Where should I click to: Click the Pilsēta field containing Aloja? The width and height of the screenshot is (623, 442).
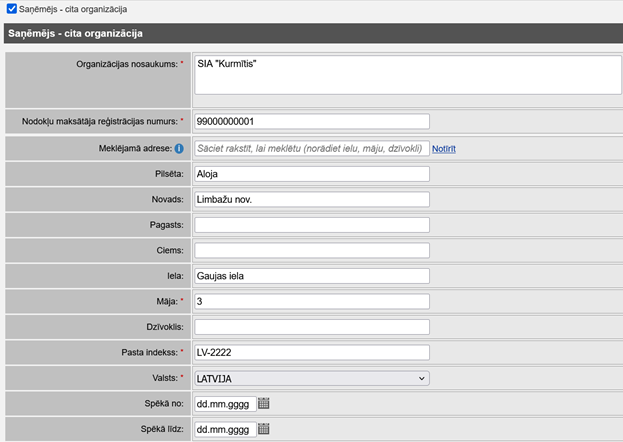(x=312, y=174)
